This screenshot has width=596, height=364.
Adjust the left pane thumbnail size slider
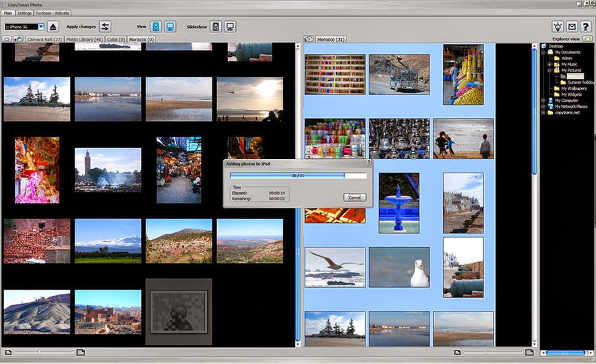[44, 353]
